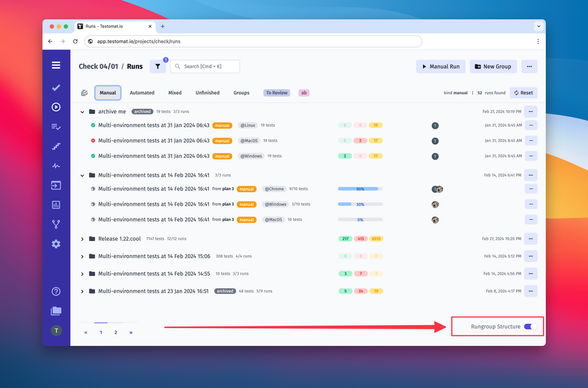Open the browser three-dot menu
The image size is (588, 388).
click(538, 41)
